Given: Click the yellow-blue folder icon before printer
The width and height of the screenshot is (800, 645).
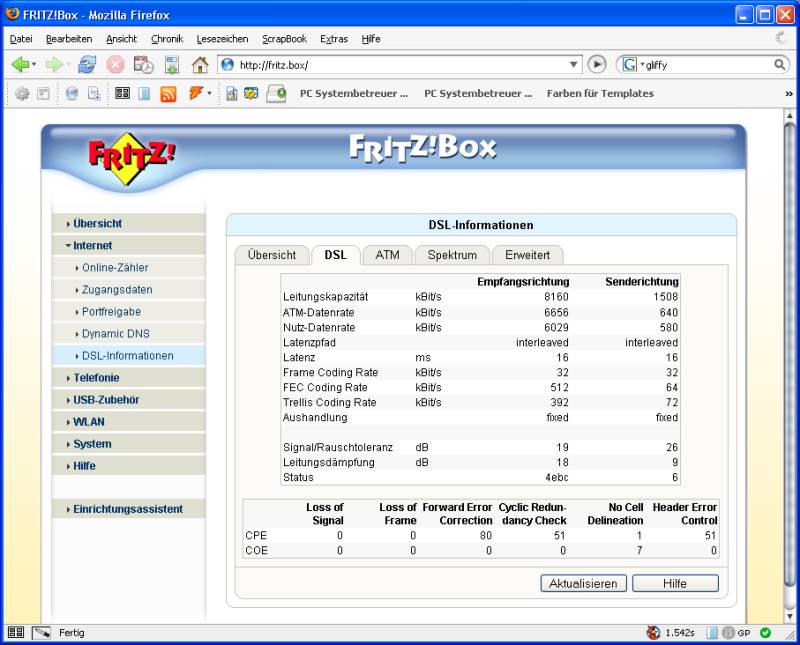Looking at the screenshot, I should 251,93.
